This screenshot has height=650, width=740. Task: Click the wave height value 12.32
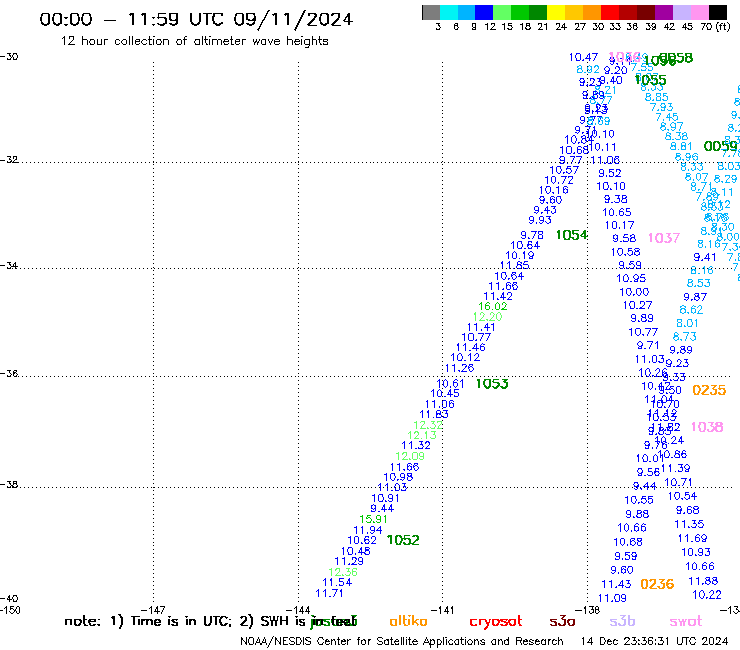point(428,425)
